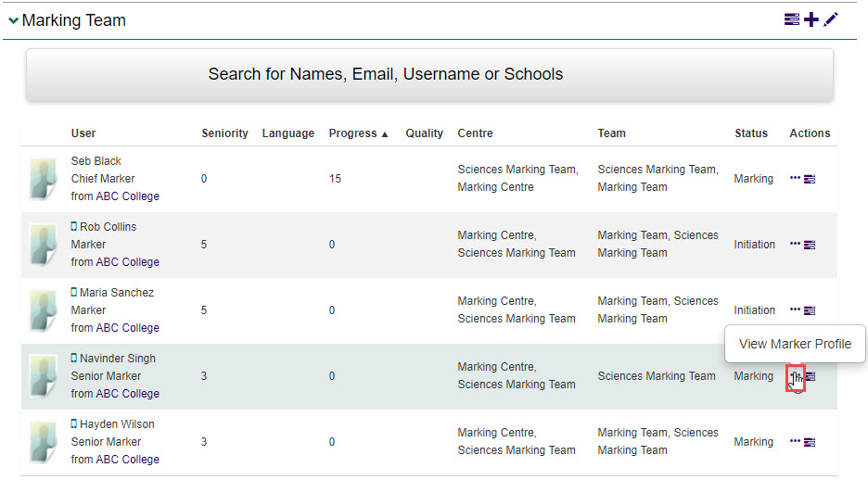This screenshot has width=868, height=480.
Task: Click the list icon in Seb Black's row
Action: 810,179
